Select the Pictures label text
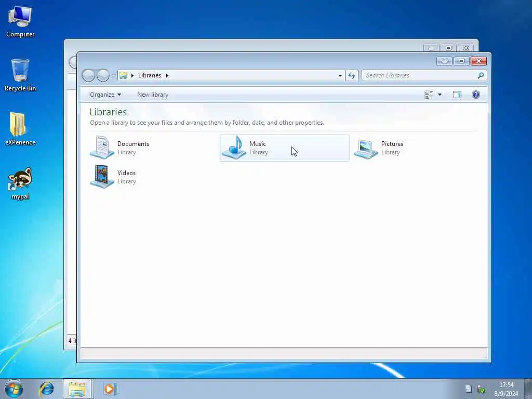This screenshot has height=399, width=532. tap(392, 144)
